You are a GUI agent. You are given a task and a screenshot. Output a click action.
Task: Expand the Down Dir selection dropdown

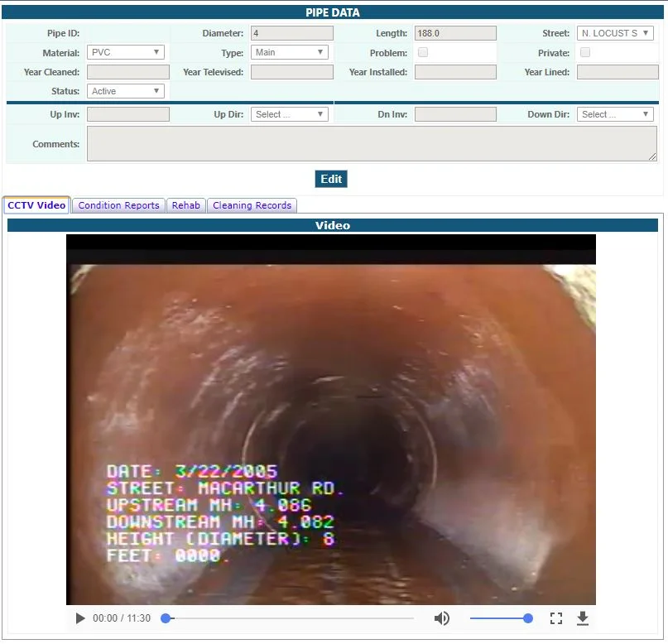[614, 113]
